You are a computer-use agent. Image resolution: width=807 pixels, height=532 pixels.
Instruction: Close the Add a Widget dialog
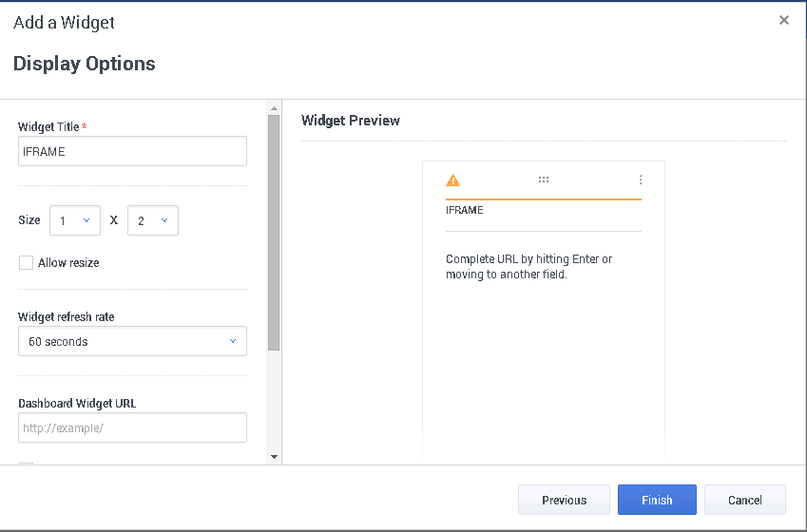point(783,20)
